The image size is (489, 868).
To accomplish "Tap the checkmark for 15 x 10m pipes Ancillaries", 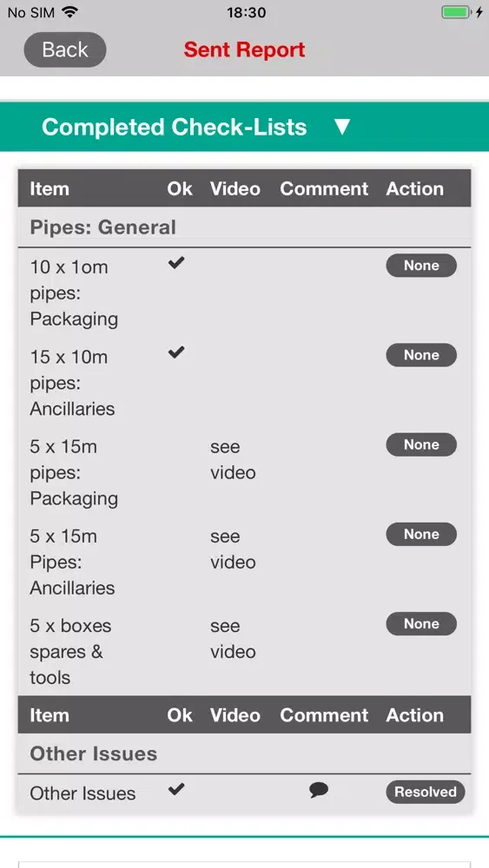I will 176,352.
